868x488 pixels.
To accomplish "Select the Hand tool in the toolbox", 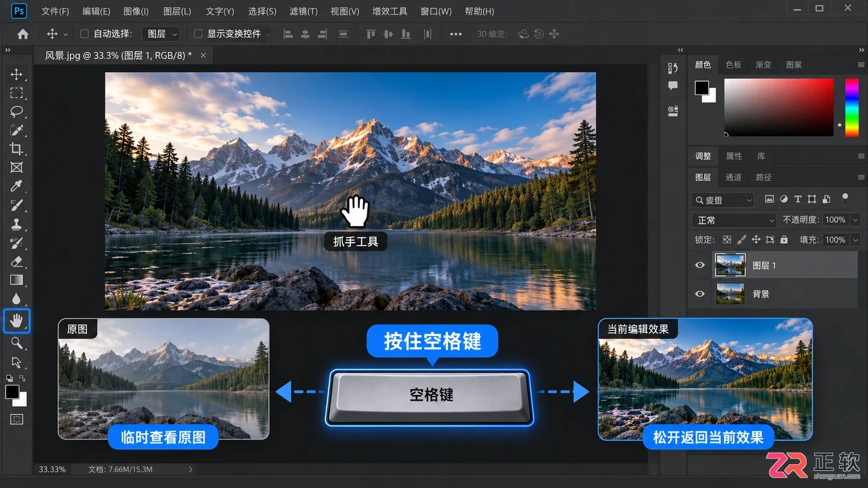I will (x=16, y=321).
